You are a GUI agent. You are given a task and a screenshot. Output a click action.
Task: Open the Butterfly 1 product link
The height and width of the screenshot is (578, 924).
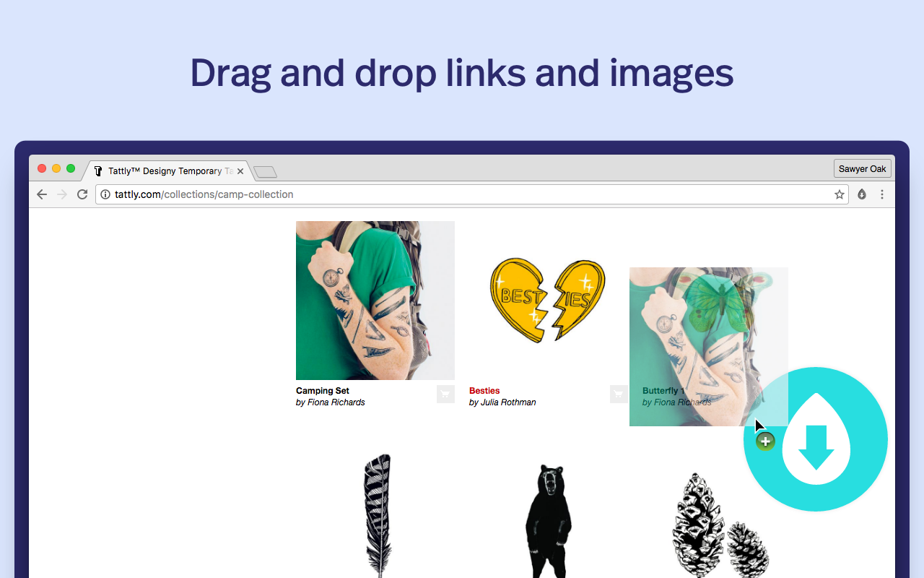663,390
